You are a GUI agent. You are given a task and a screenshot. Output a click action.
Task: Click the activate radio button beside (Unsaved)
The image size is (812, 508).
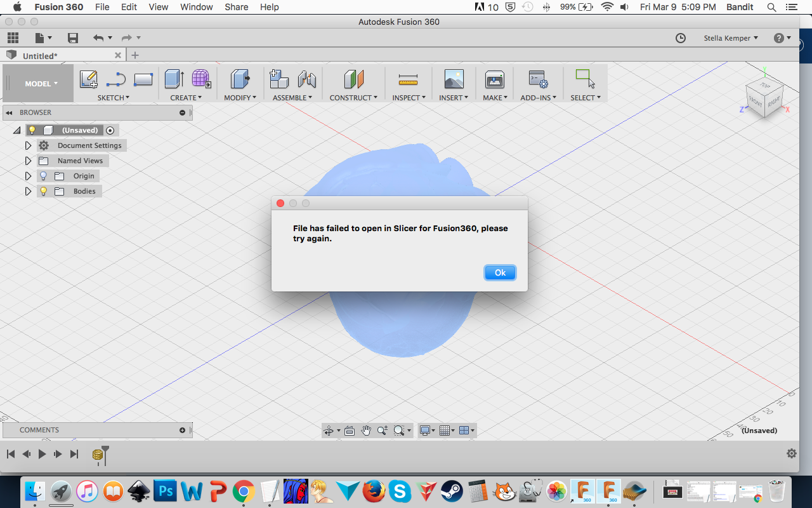pos(110,130)
